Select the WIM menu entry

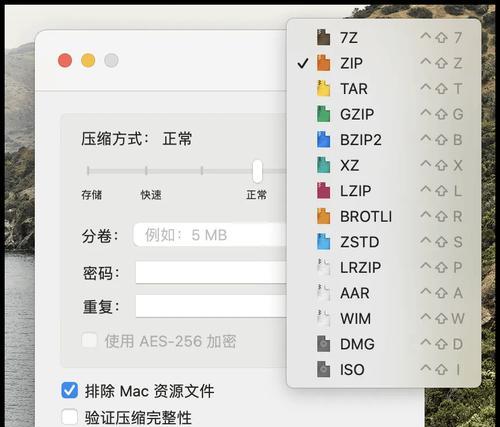(x=384, y=318)
